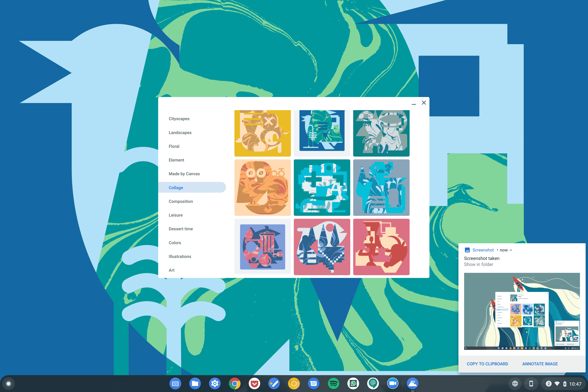Select the Landscapes wallpaper category
588x392 pixels.
coord(180,132)
